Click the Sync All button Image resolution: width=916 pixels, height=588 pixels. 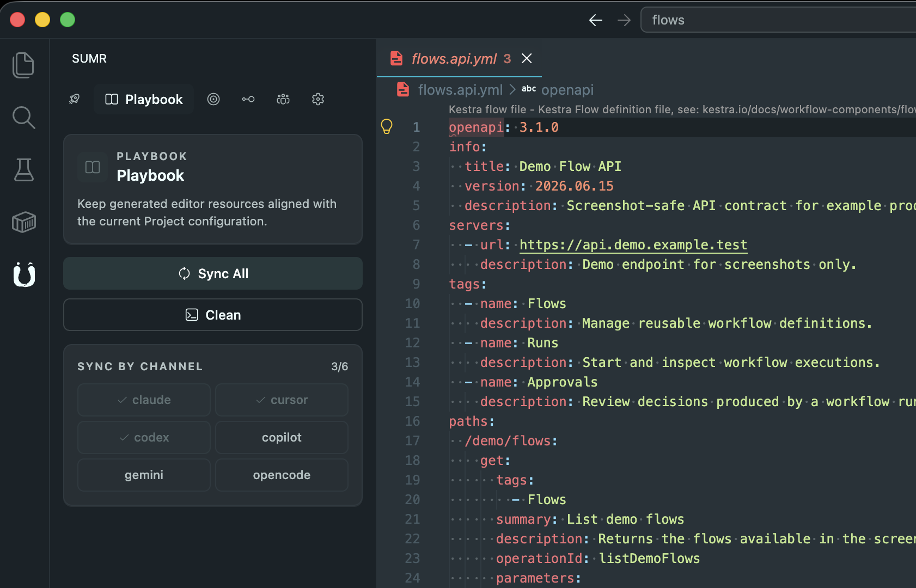click(213, 273)
